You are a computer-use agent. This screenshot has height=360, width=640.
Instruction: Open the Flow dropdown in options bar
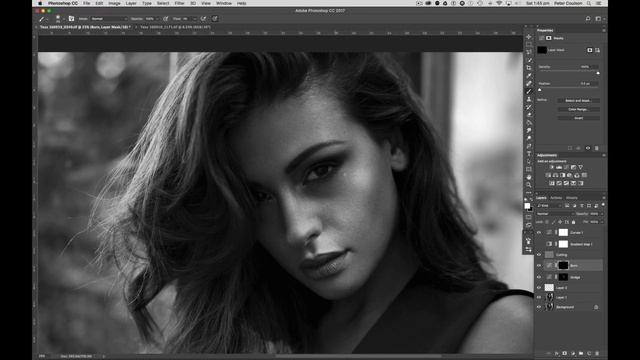[194, 19]
